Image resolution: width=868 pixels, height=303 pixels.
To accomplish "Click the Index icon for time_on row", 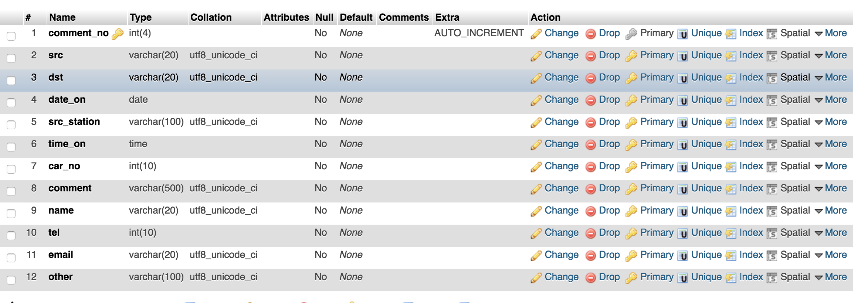I will [x=731, y=145].
